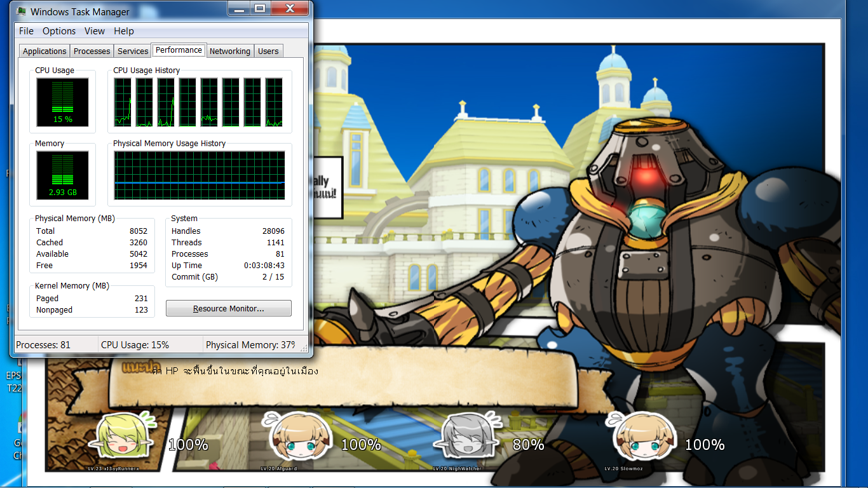
Task: Click the Physical Memory Usage History graph
Action: point(200,175)
